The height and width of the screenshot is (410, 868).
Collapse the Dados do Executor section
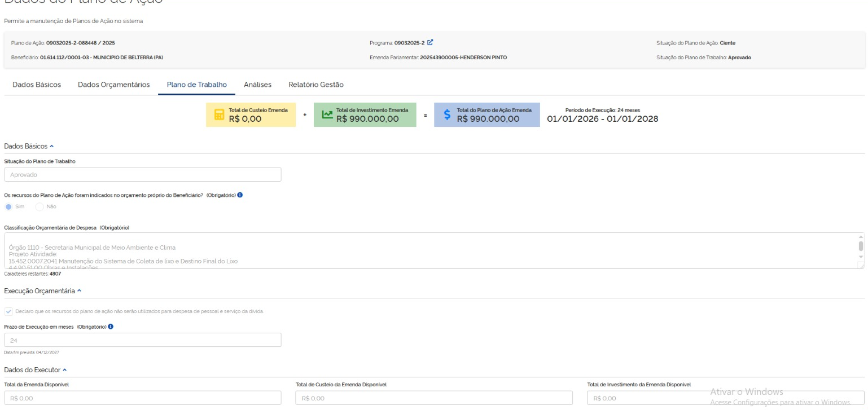click(65, 370)
